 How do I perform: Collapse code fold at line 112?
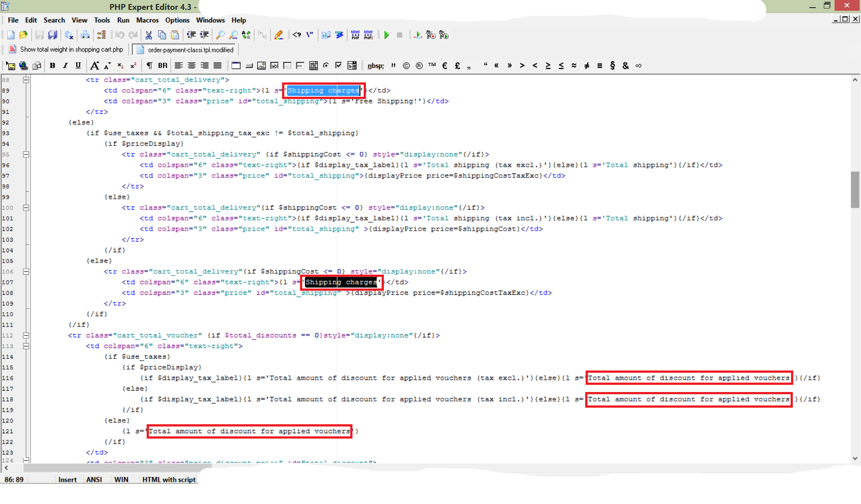pyautogui.click(x=26, y=336)
